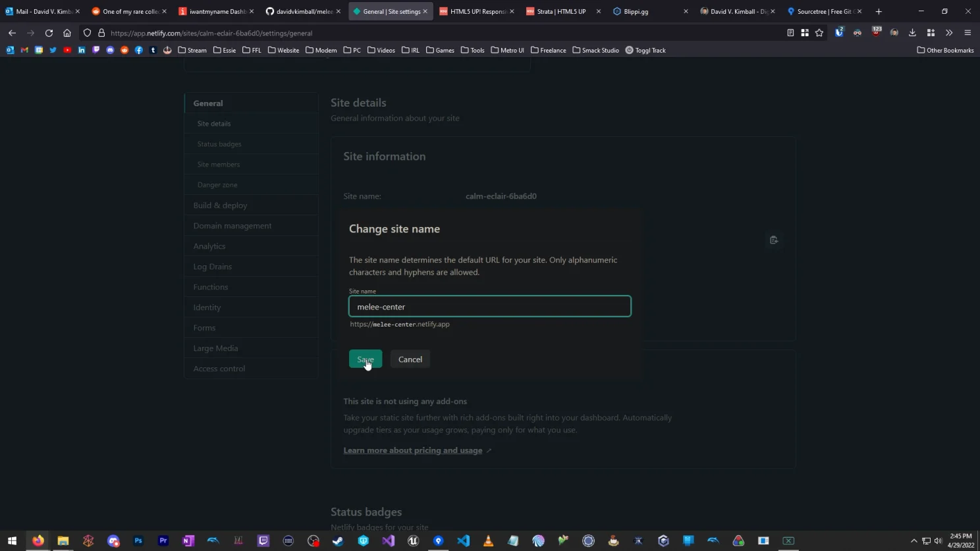This screenshot has width=980, height=551.
Task: Open the uBlock Origin extension popup
Action: coord(838,33)
